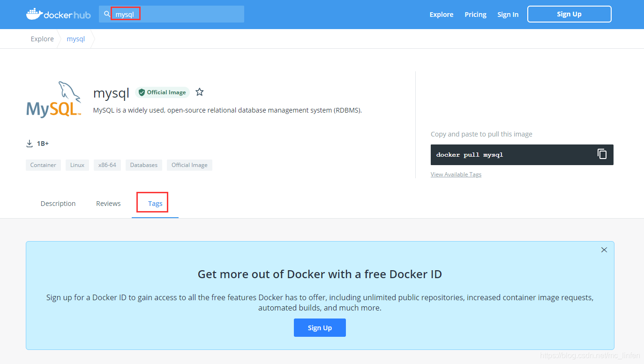Open the Reviews tab
Viewport: 644px width, 364px height.
tap(108, 203)
